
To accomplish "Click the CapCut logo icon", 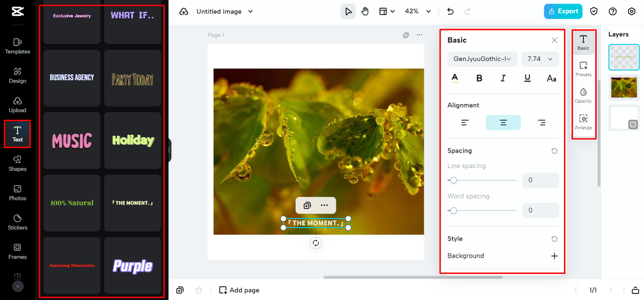I will pos(17,12).
